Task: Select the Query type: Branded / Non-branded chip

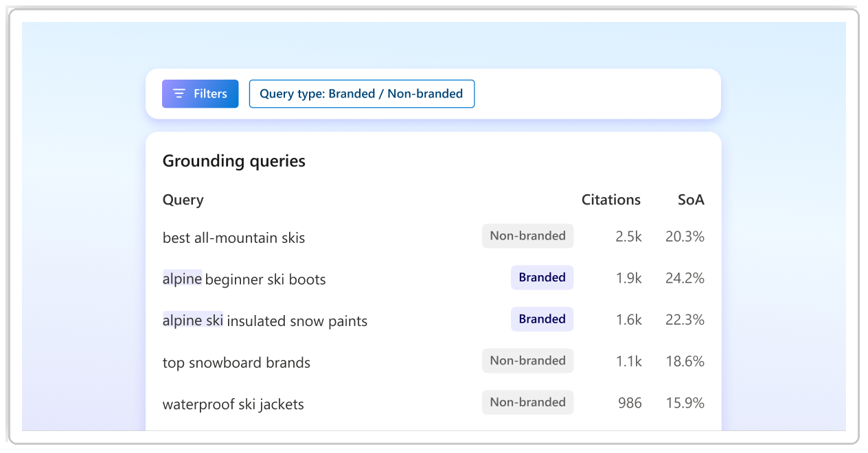Action: [x=361, y=94]
